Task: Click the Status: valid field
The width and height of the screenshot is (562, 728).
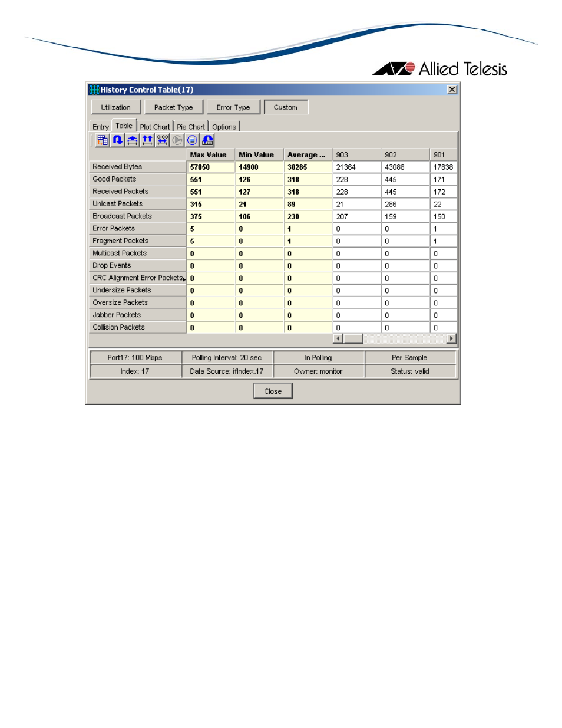Action: (410, 371)
